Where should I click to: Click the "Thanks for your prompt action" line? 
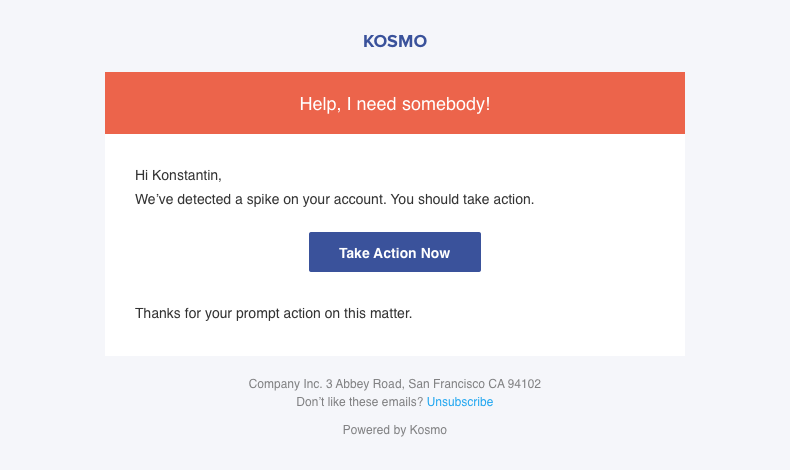point(273,313)
